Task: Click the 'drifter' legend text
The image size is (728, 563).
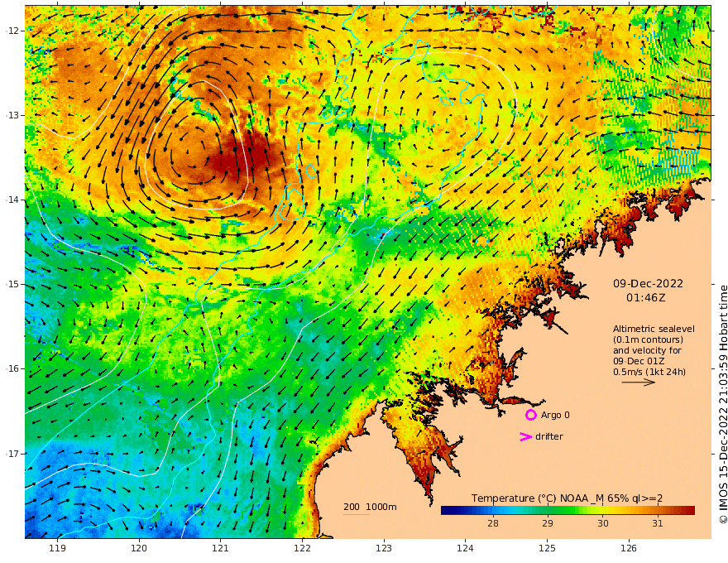Action: pyautogui.click(x=549, y=436)
